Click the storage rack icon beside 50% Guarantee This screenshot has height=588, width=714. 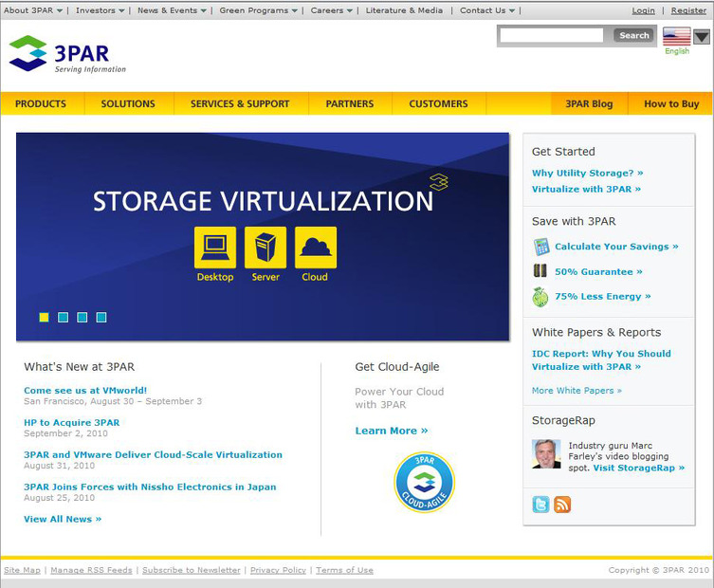pyautogui.click(x=540, y=270)
